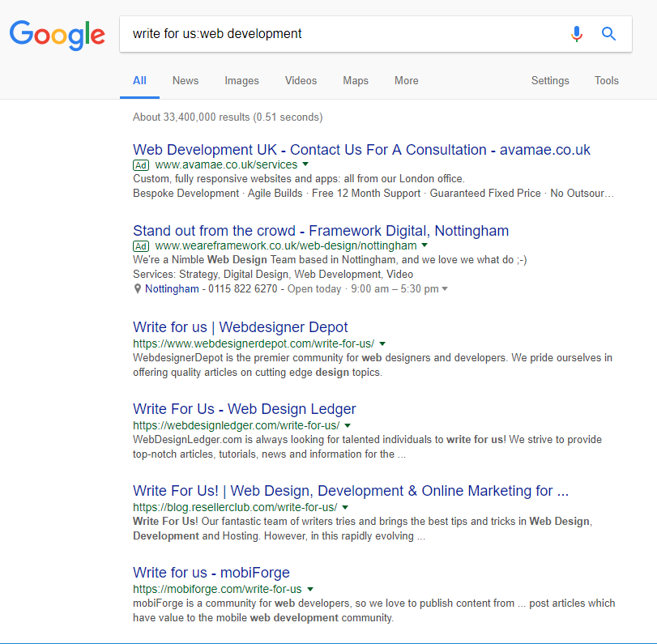
Task: Click the About 33,400,000 results text
Action: point(228,117)
